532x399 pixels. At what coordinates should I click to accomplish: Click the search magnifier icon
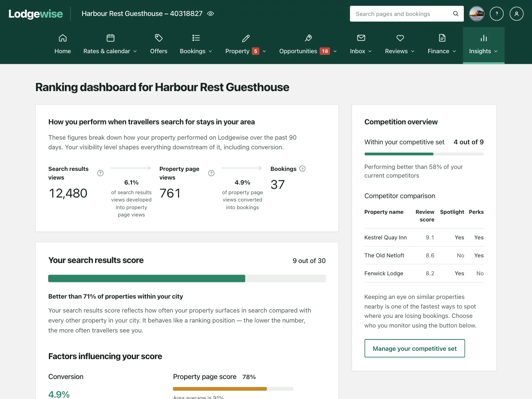click(456, 14)
